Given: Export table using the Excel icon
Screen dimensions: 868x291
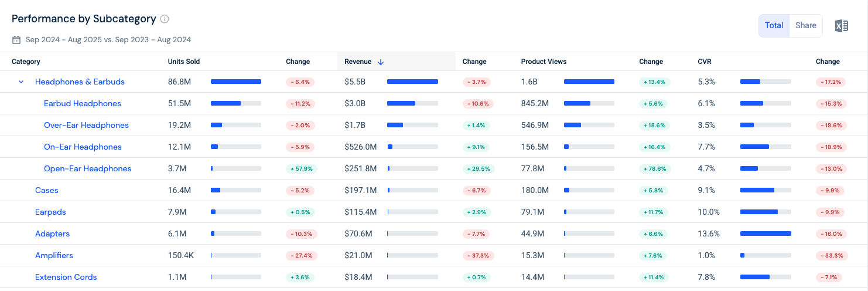Looking at the screenshot, I should (841, 26).
